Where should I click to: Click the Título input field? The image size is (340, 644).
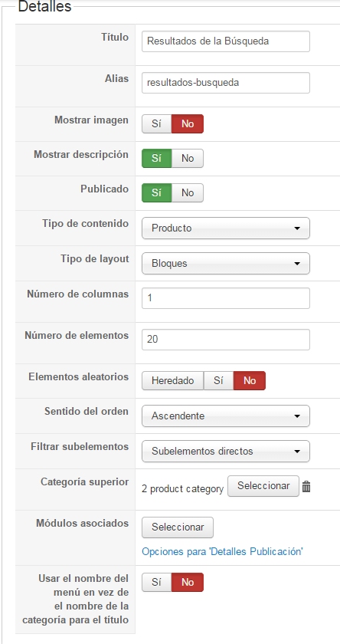pyautogui.click(x=226, y=41)
